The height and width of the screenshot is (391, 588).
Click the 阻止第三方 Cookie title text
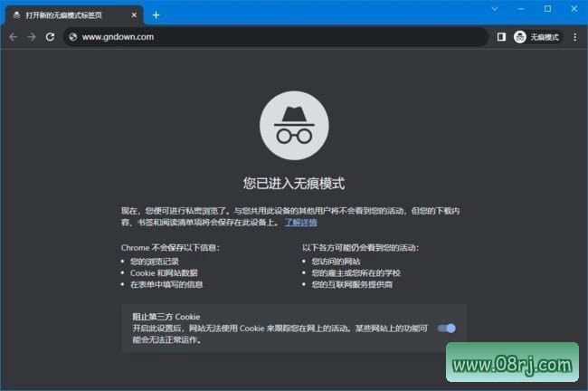(x=166, y=317)
